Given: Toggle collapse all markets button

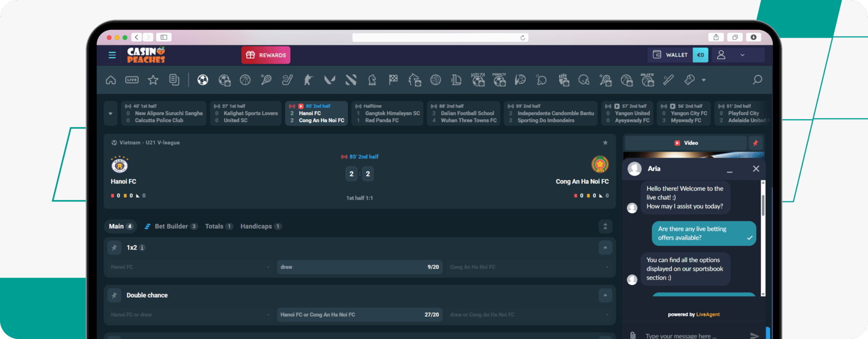Looking at the screenshot, I should pyautogui.click(x=605, y=226).
